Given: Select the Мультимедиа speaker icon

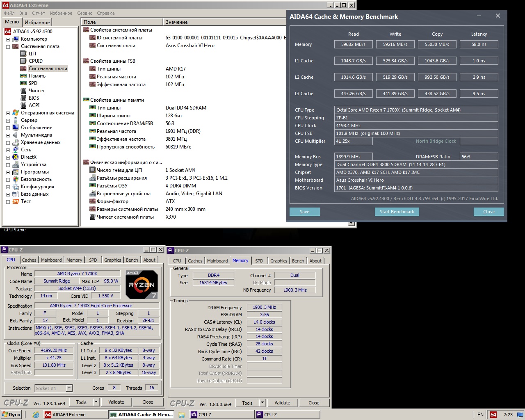Looking at the screenshot, I should 16,135.
